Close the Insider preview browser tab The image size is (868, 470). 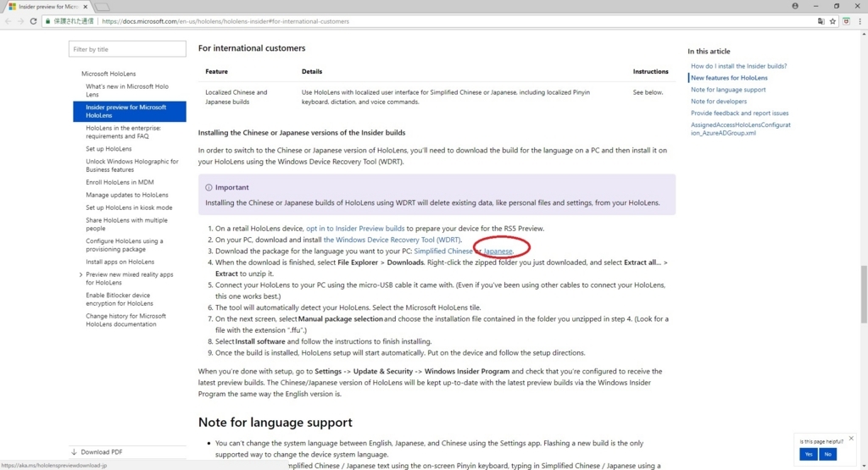point(86,7)
